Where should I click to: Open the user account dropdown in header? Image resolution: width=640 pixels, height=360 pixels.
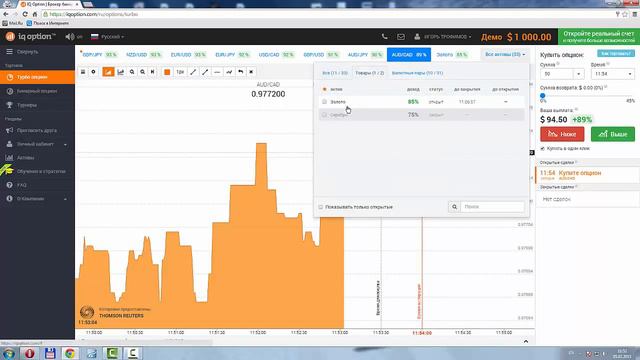(x=443, y=37)
